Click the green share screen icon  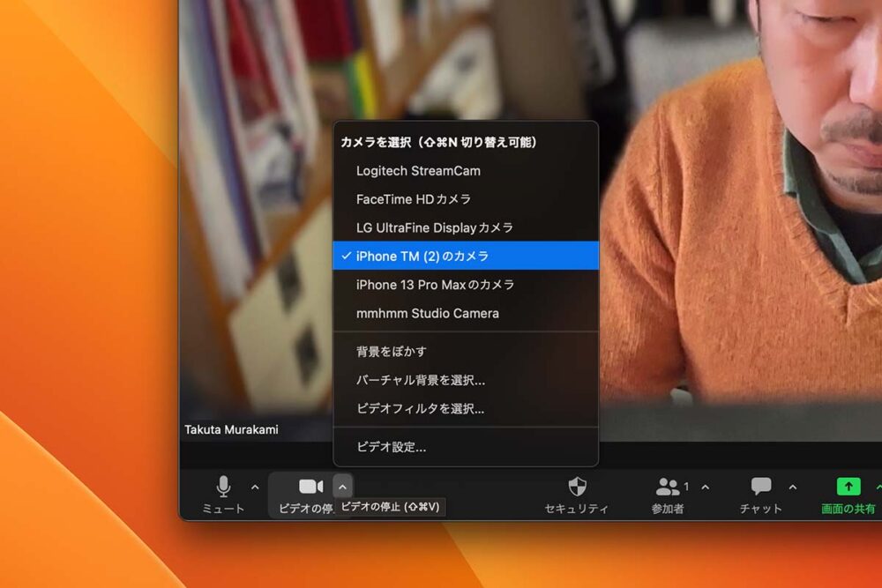pos(848,487)
